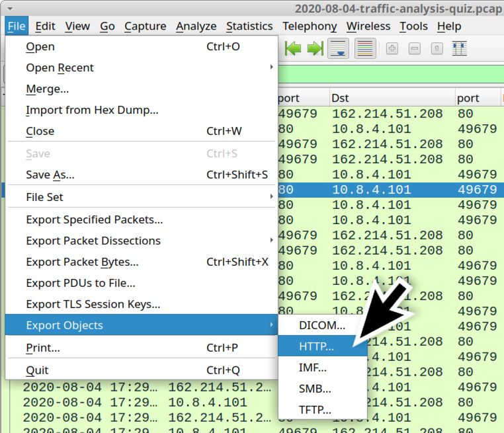This screenshot has height=433, width=504.
Task: Open the Wireless menu
Action: [368, 26]
